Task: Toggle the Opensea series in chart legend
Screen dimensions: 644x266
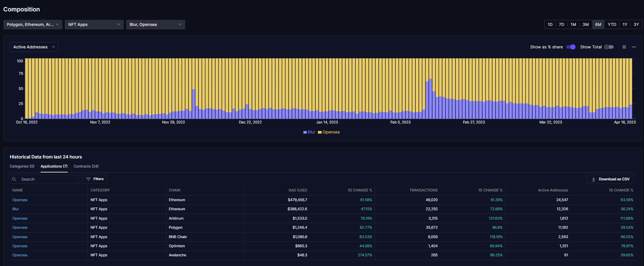Action: [329, 132]
